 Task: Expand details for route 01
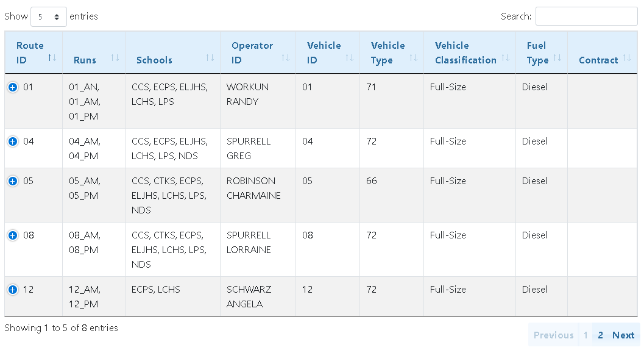13,87
